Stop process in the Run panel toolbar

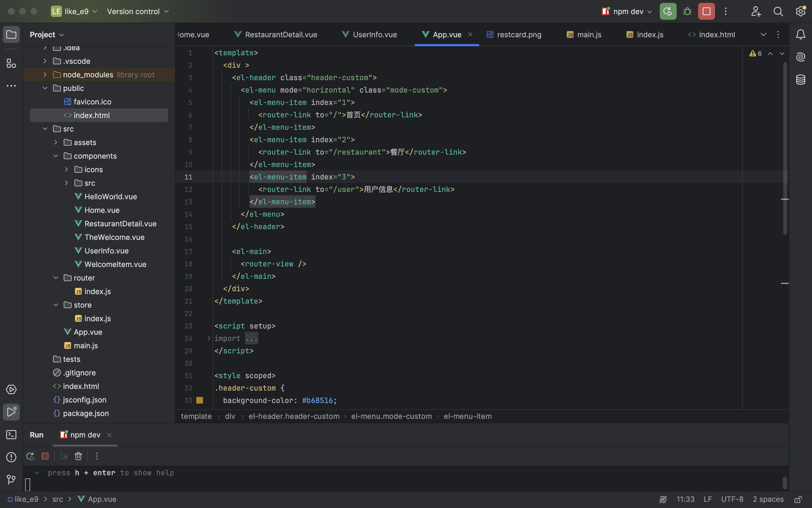click(45, 456)
